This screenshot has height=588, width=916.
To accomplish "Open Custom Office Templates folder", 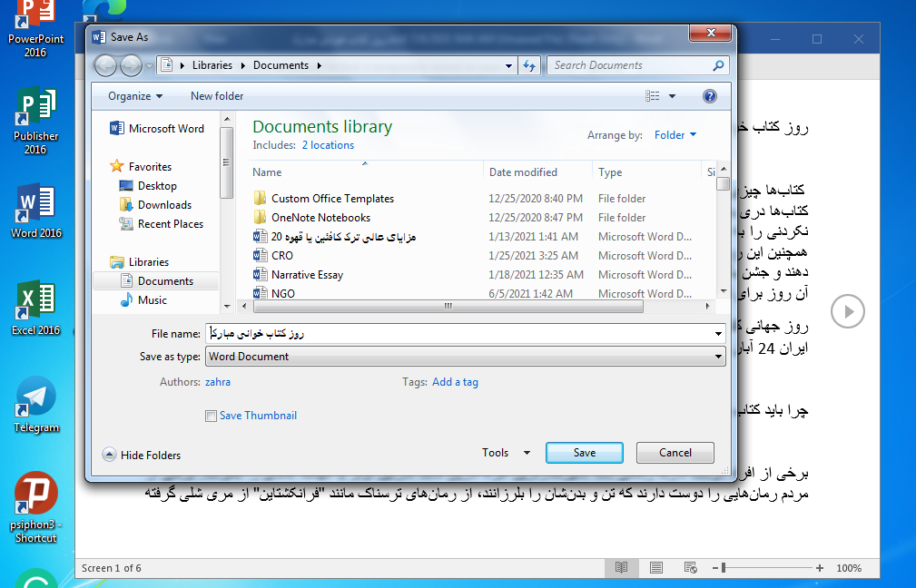I will [x=323, y=199].
